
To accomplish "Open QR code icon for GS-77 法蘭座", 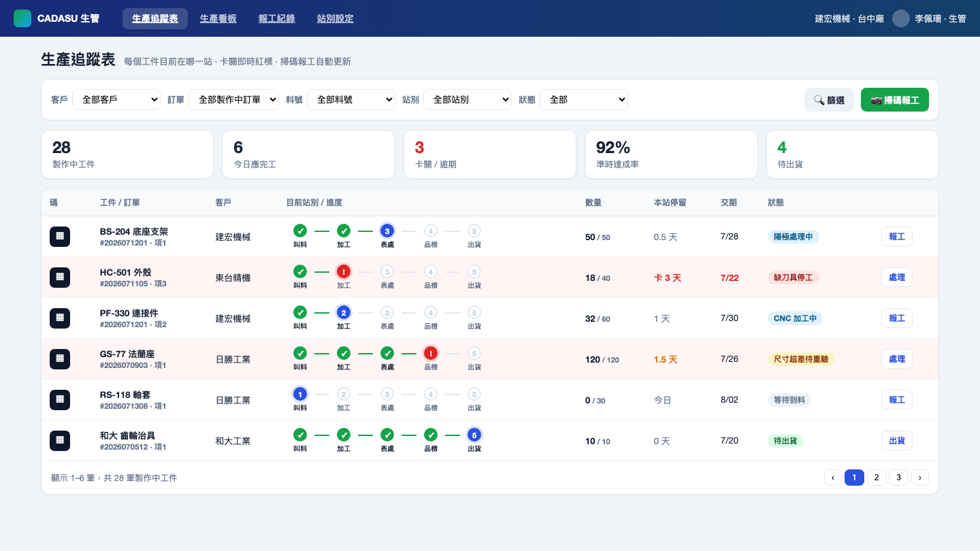I will coord(60,358).
